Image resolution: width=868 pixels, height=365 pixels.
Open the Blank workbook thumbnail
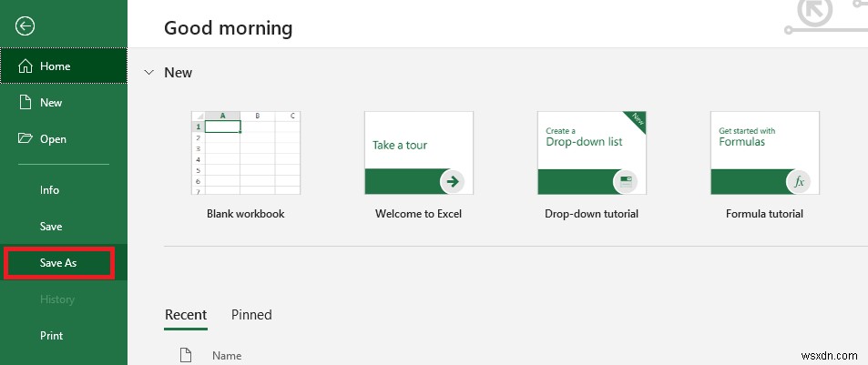point(246,153)
